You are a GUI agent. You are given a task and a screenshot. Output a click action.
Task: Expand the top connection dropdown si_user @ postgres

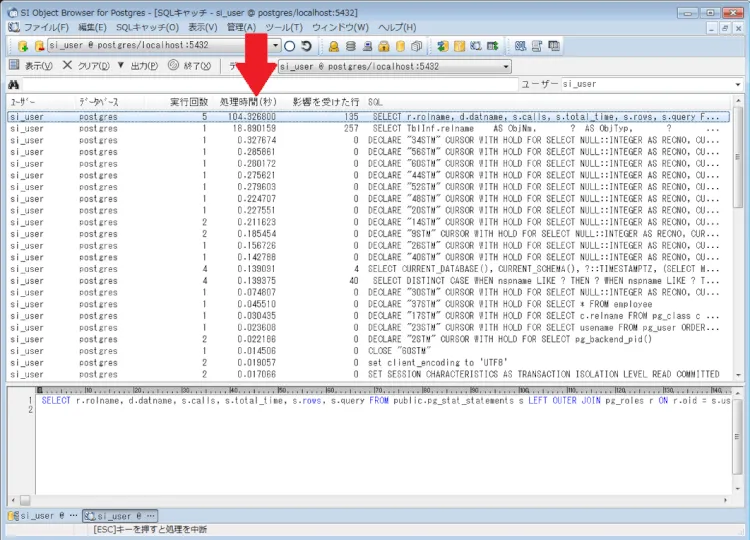[x=276, y=45]
